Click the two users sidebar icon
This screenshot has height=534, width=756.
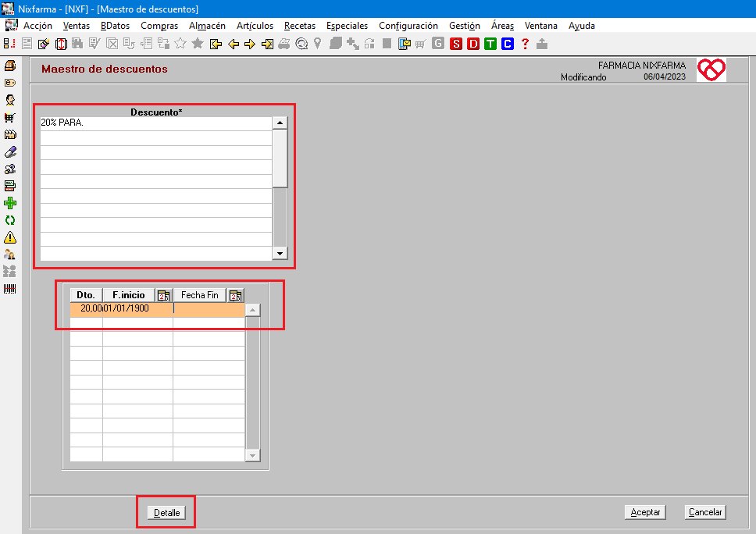click(10, 255)
